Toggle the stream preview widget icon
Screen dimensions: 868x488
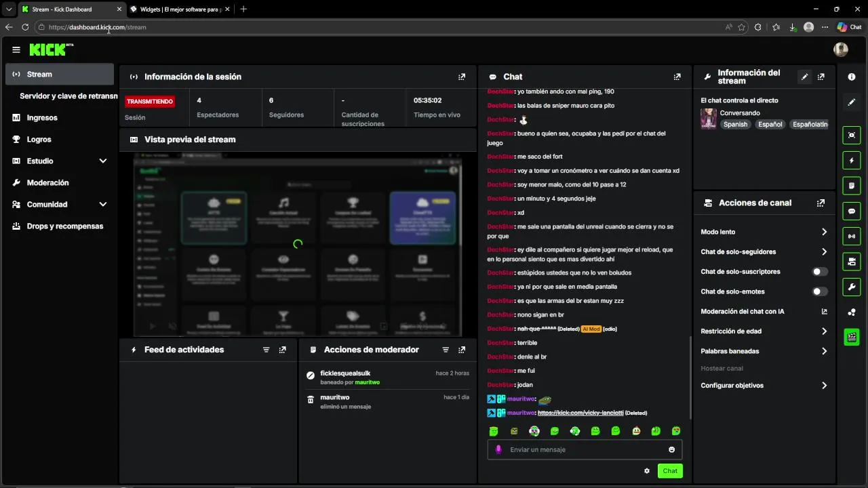point(852,135)
